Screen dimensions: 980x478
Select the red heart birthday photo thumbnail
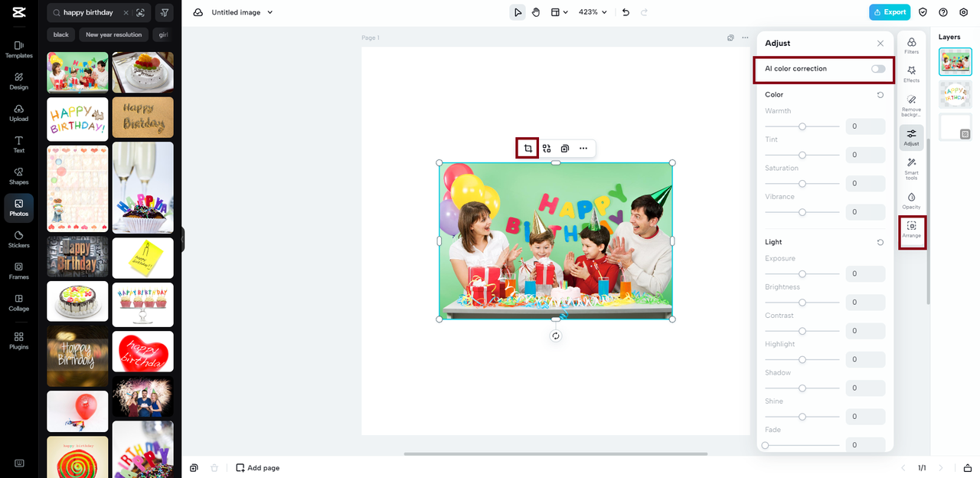[143, 352]
